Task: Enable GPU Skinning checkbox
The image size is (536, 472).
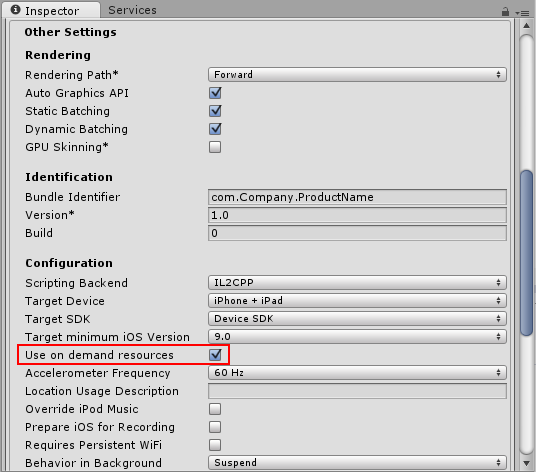Action: coord(215,147)
